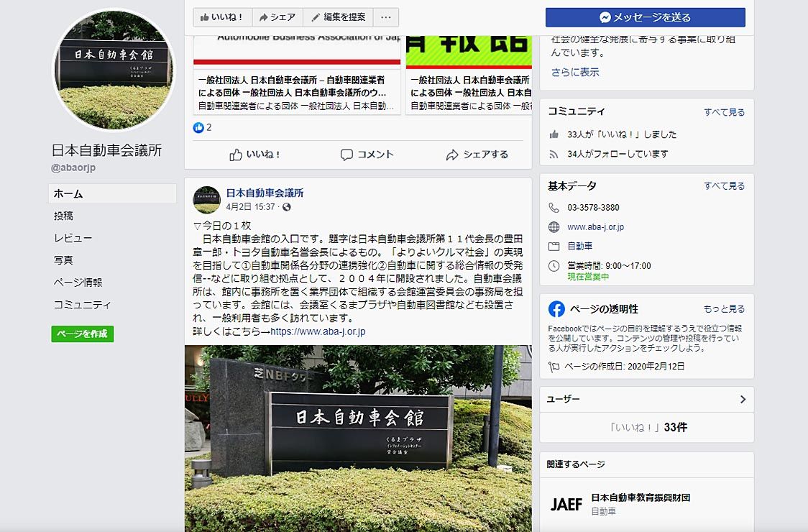Select 写真 in the left navigation
Viewport: 808px width, 532px height.
63,260
